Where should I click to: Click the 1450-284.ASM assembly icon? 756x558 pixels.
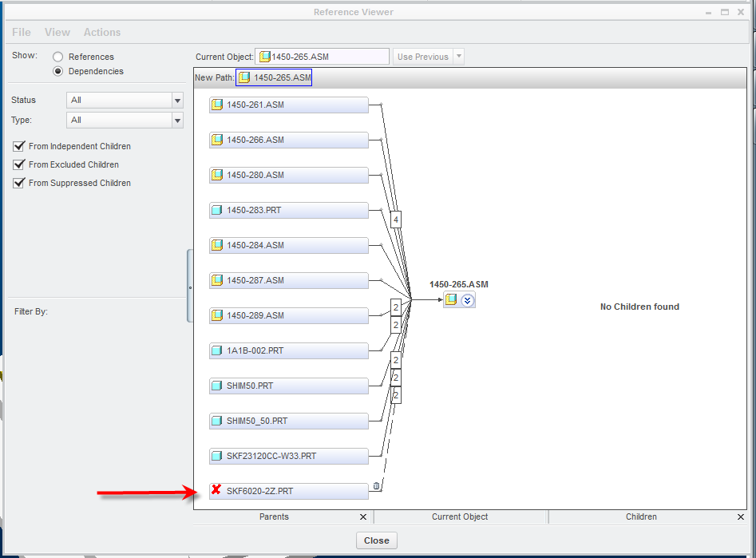pyautogui.click(x=217, y=245)
